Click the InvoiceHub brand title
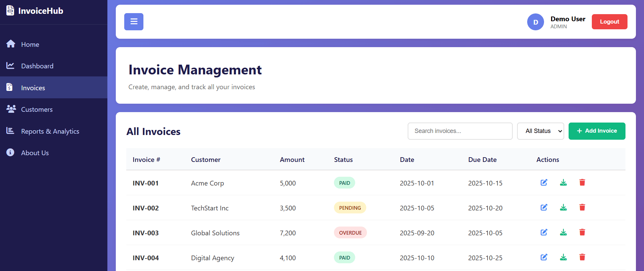 [41, 11]
